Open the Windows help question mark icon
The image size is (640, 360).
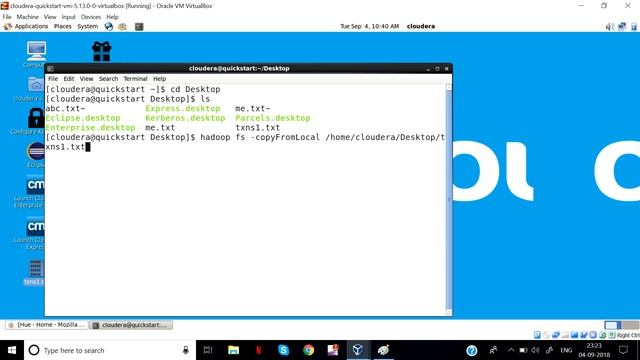click(472, 350)
